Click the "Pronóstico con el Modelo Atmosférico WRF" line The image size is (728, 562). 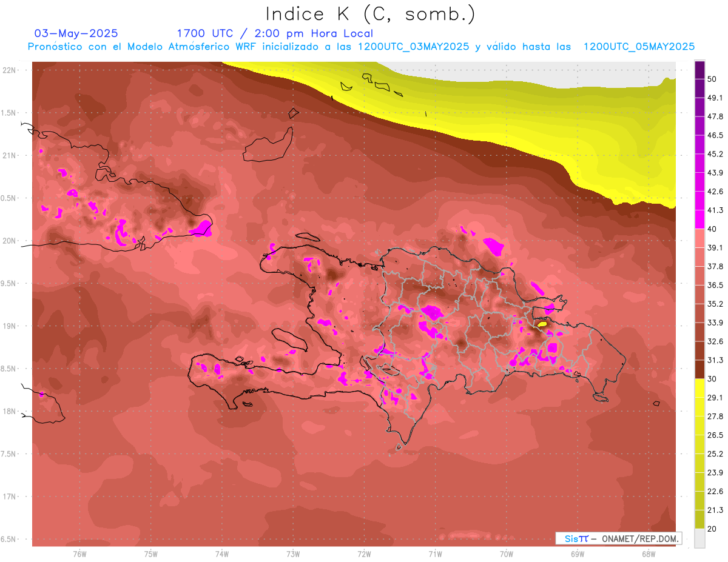pos(361,47)
